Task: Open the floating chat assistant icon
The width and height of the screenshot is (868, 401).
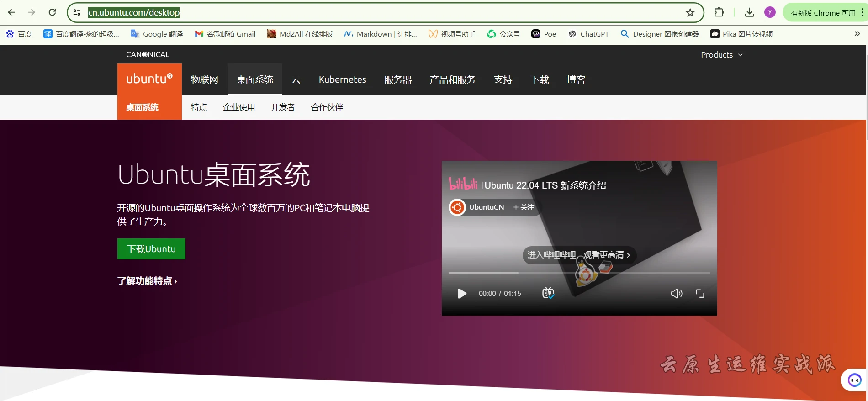Action: [854, 380]
